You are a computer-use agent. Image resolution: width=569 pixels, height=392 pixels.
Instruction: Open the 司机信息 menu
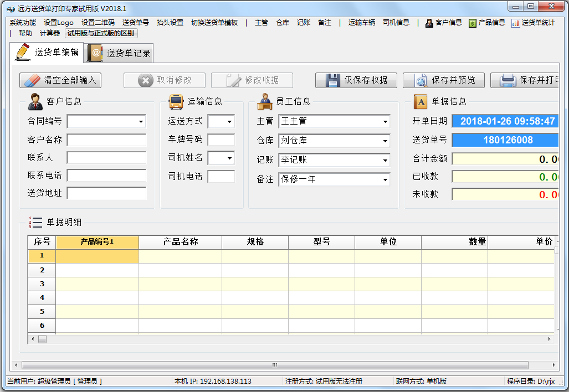coord(396,23)
